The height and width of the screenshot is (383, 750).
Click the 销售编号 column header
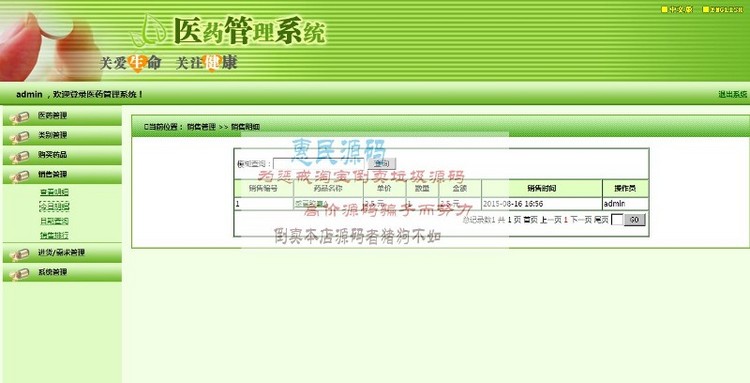[264, 188]
